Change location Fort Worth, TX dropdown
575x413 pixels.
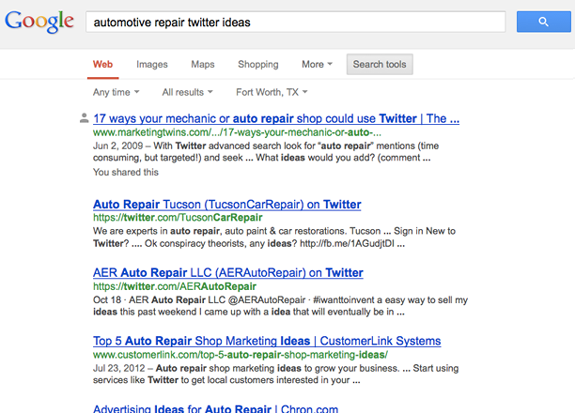point(271,92)
